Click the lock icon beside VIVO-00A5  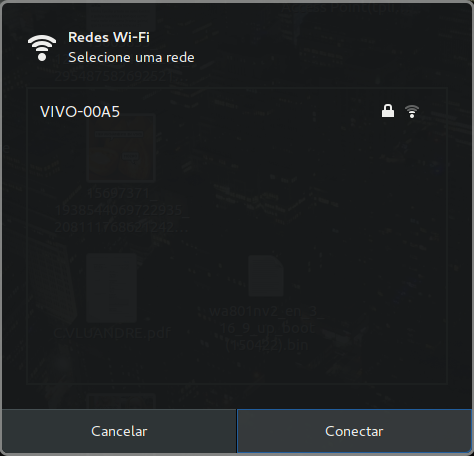388,111
